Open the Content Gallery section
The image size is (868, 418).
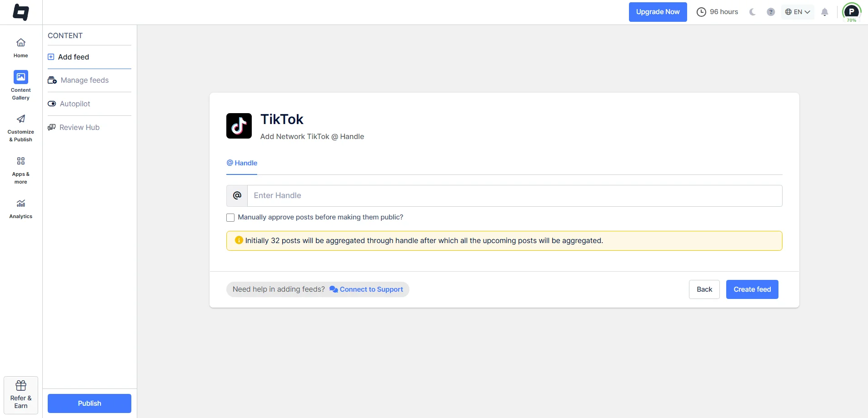pyautogui.click(x=21, y=77)
